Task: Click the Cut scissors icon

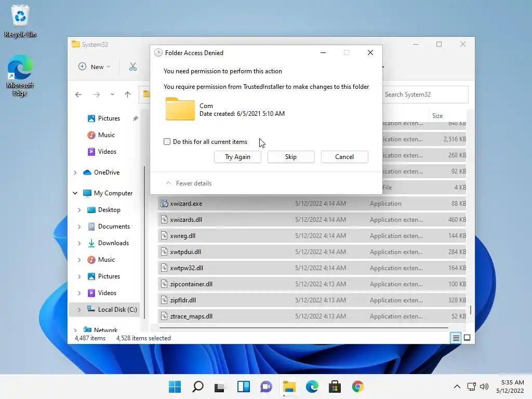Action: 132,67
